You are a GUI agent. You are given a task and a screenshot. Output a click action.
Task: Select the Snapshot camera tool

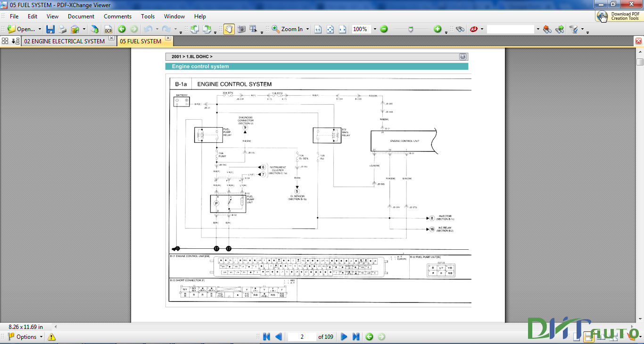point(241,29)
